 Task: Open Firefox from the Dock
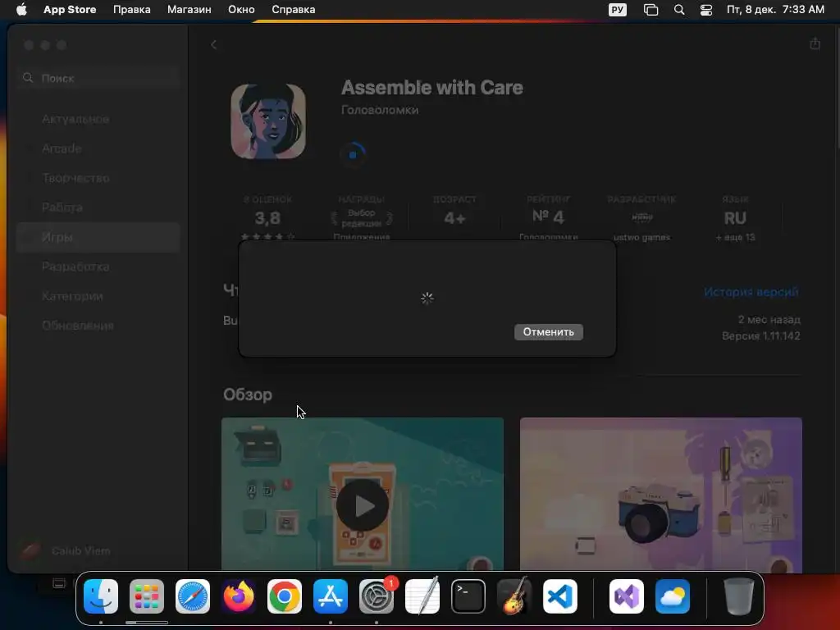(x=239, y=596)
